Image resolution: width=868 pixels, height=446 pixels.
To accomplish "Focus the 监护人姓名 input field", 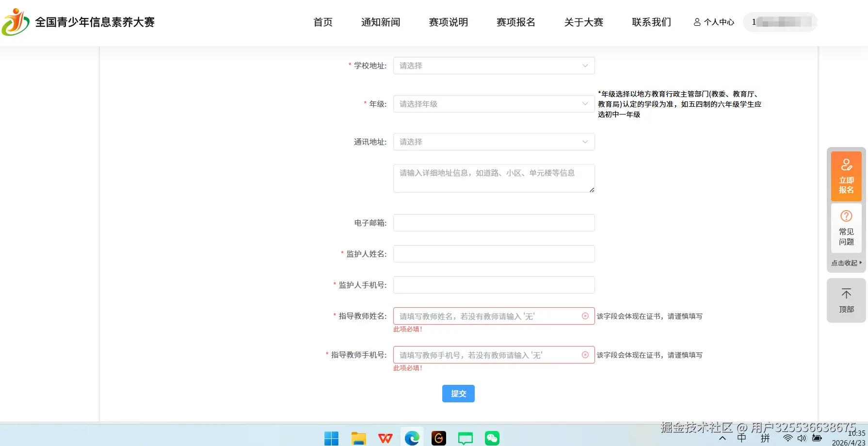I will 494,254.
